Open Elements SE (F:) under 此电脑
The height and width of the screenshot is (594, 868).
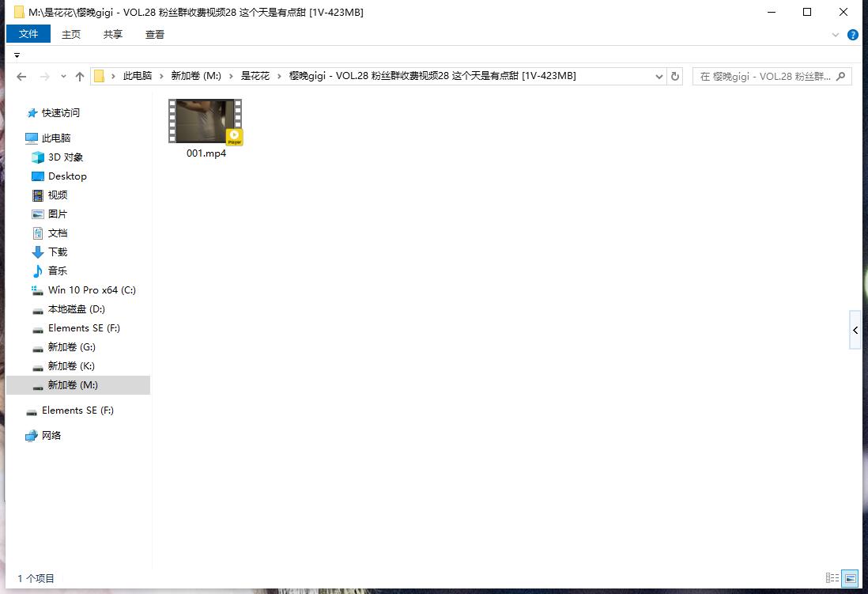point(84,328)
